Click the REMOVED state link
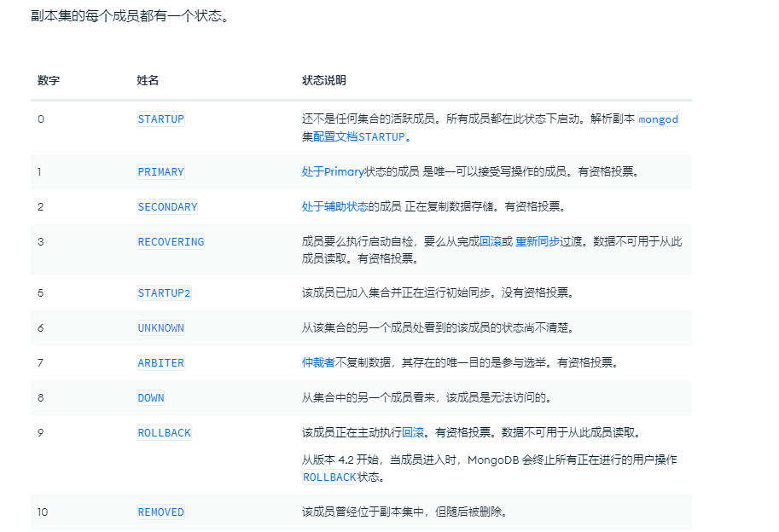The width and height of the screenshot is (779, 532). coord(160,512)
